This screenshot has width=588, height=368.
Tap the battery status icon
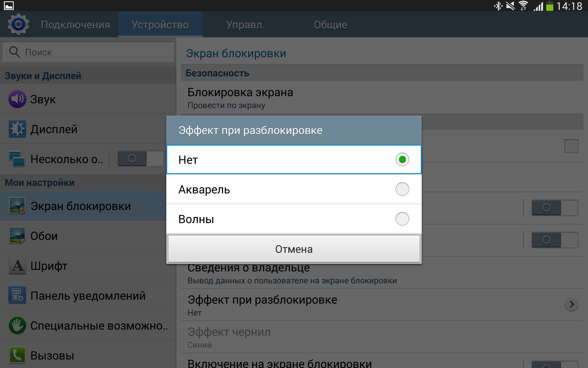pyautogui.click(x=550, y=6)
